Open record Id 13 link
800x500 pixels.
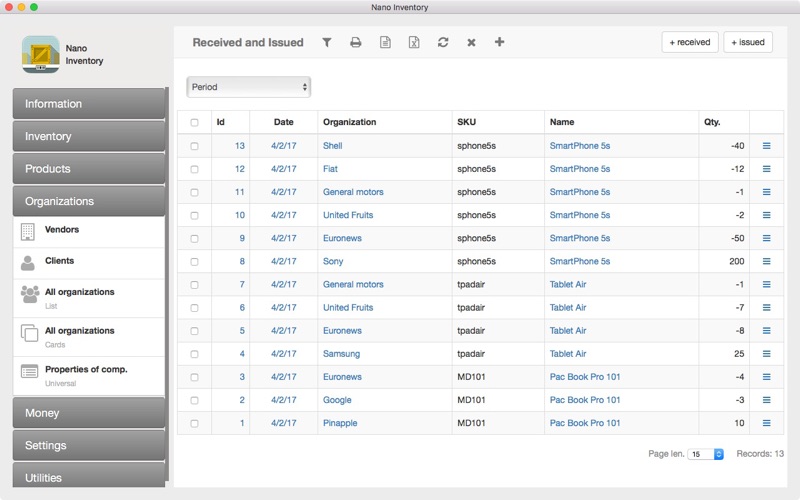[x=240, y=146]
